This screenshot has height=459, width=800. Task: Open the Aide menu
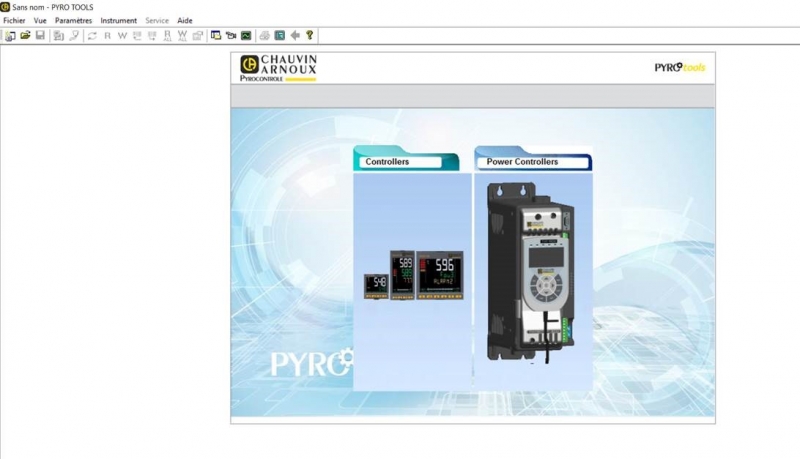pyautogui.click(x=185, y=21)
